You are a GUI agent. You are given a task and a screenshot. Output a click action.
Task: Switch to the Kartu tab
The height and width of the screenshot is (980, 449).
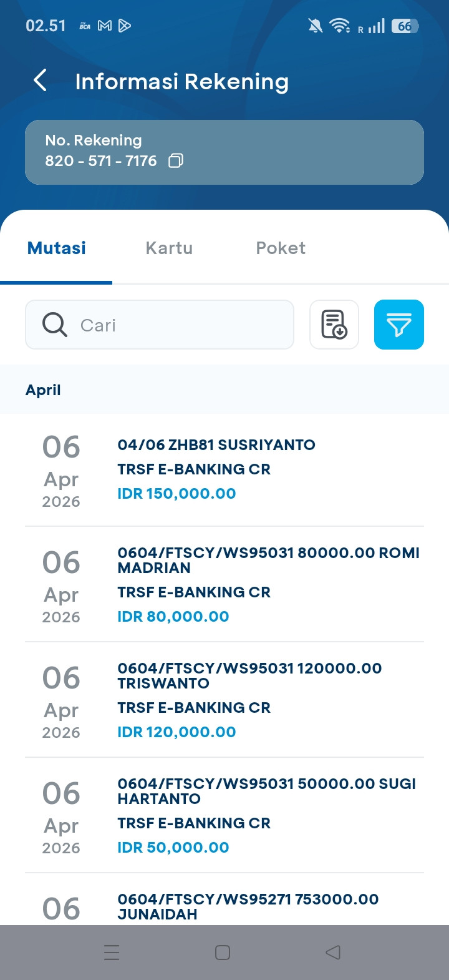169,248
